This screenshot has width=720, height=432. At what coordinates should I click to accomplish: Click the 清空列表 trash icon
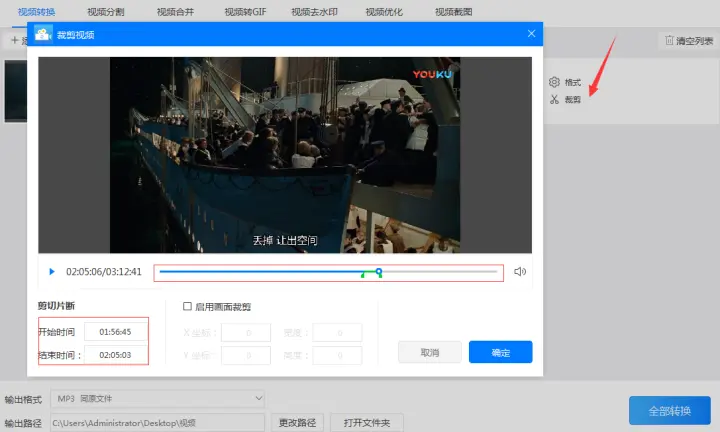pyautogui.click(x=669, y=40)
